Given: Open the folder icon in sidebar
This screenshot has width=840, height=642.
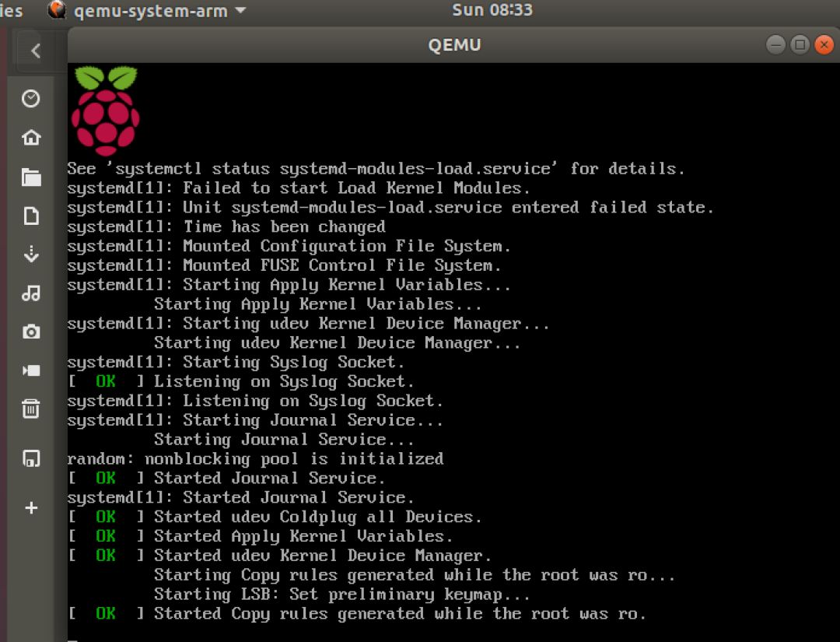Looking at the screenshot, I should click(x=31, y=177).
